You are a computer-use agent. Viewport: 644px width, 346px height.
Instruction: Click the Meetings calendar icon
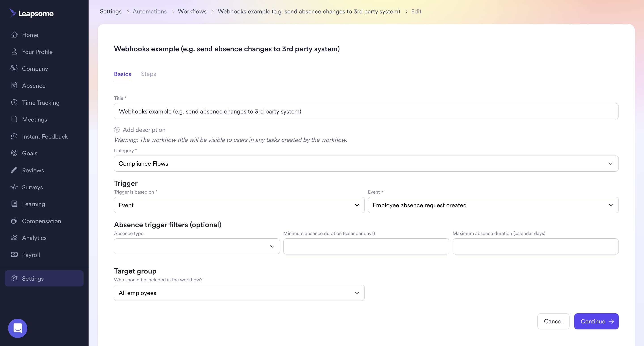coord(14,119)
